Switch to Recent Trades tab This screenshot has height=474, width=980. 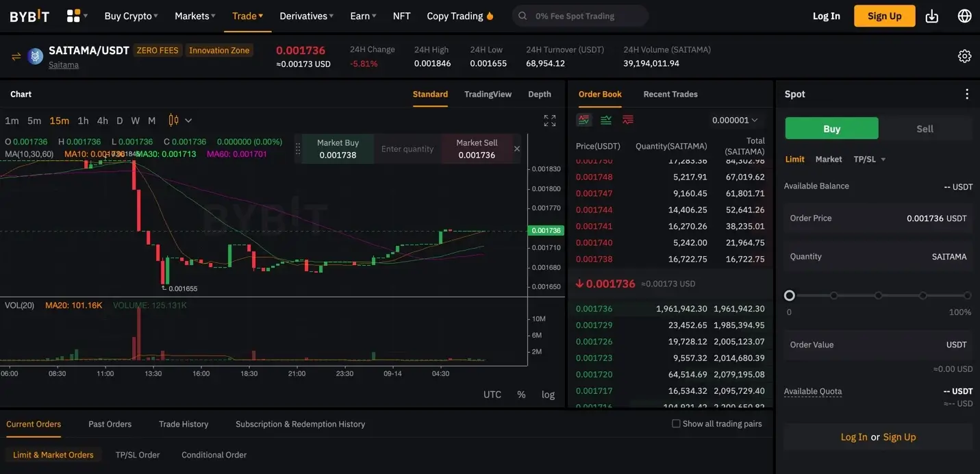670,95
